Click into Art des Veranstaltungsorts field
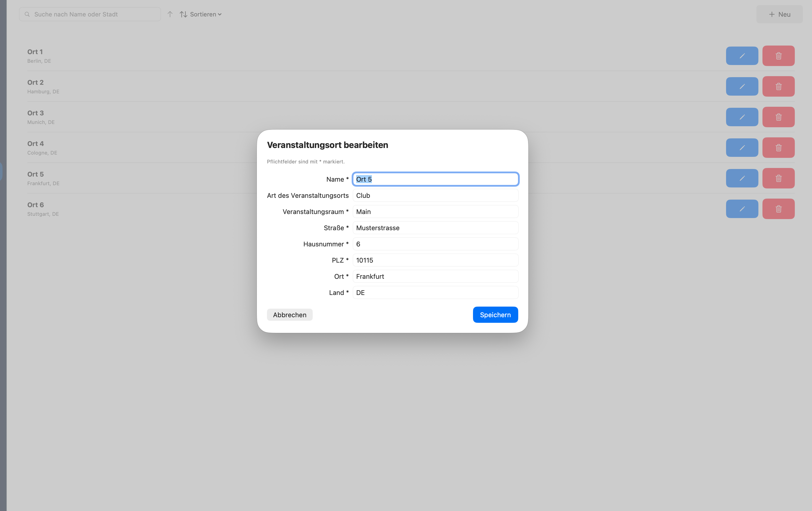Screen dimensions: 812x511 tap(435, 196)
